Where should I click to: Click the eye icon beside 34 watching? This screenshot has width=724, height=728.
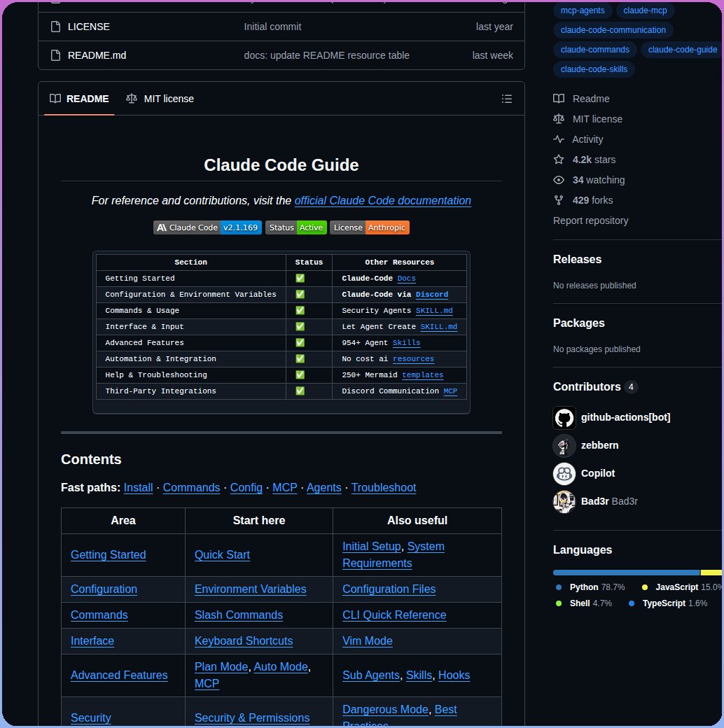[x=559, y=180]
